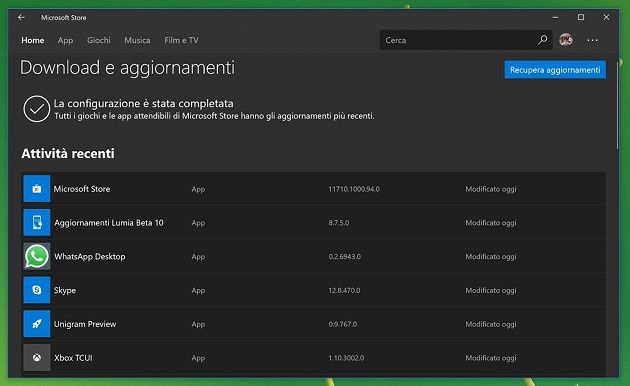The width and height of the screenshot is (630, 386).
Task: Click La configurazione è stata completata text
Action: (143, 103)
